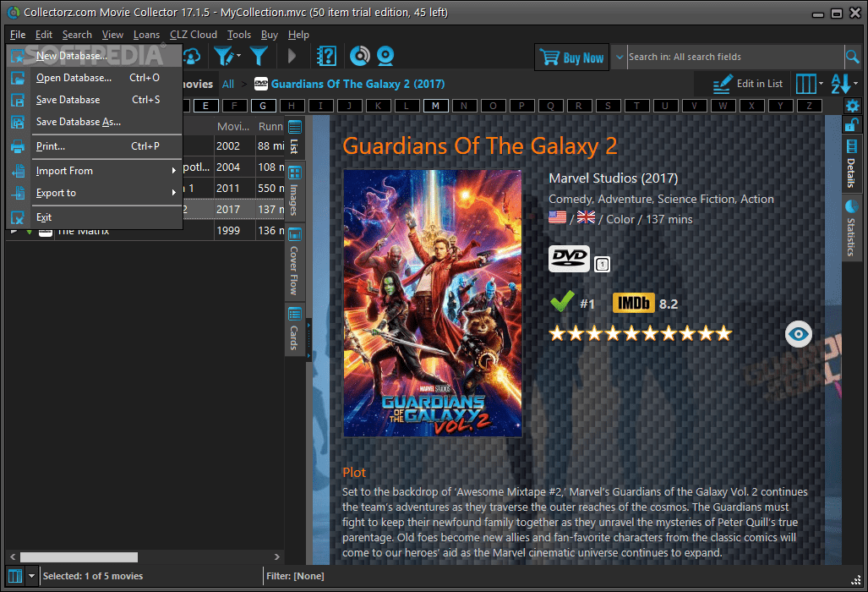Choose Exit from the File menu
This screenshot has height=592, width=868.
94,217
